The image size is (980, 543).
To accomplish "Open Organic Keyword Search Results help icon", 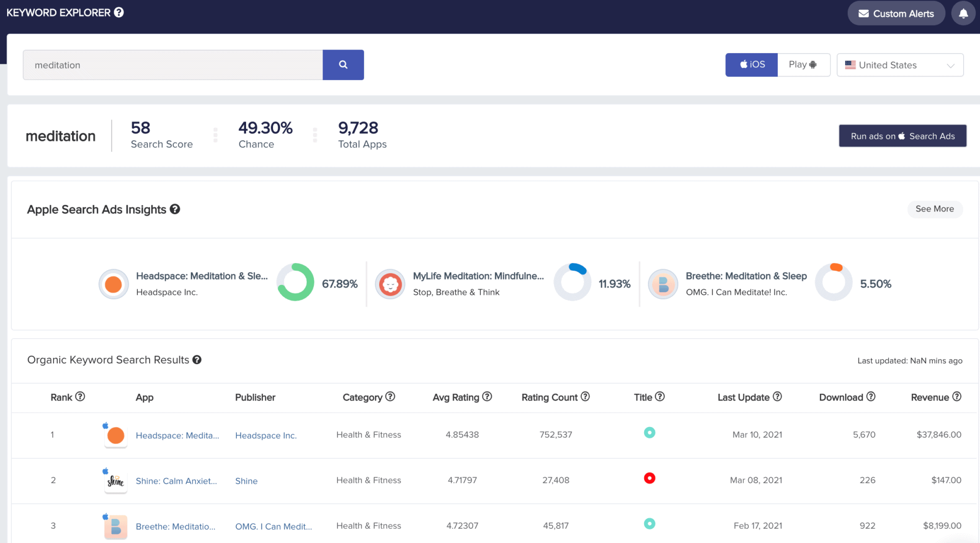I will pos(197,360).
